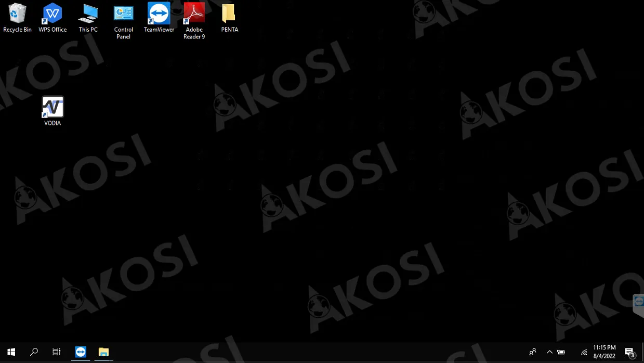Select the WPS Office shortcut
Image resolution: width=644 pixels, height=363 pixels.
point(52,18)
